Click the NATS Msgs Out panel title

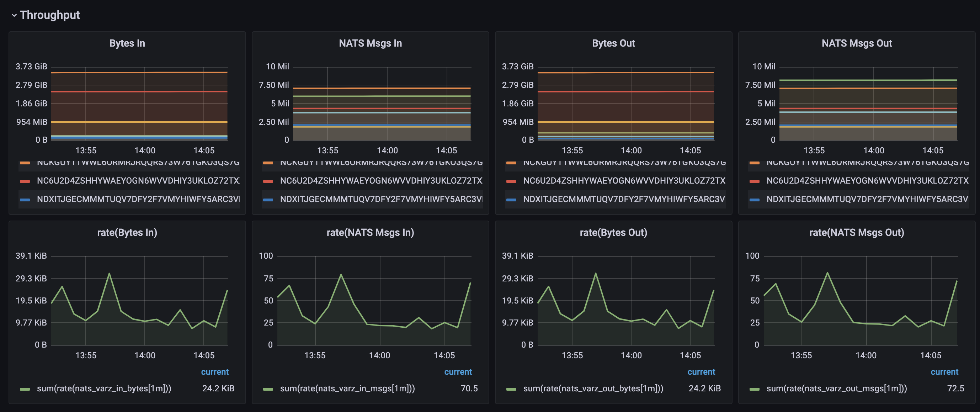tap(856, 43)
